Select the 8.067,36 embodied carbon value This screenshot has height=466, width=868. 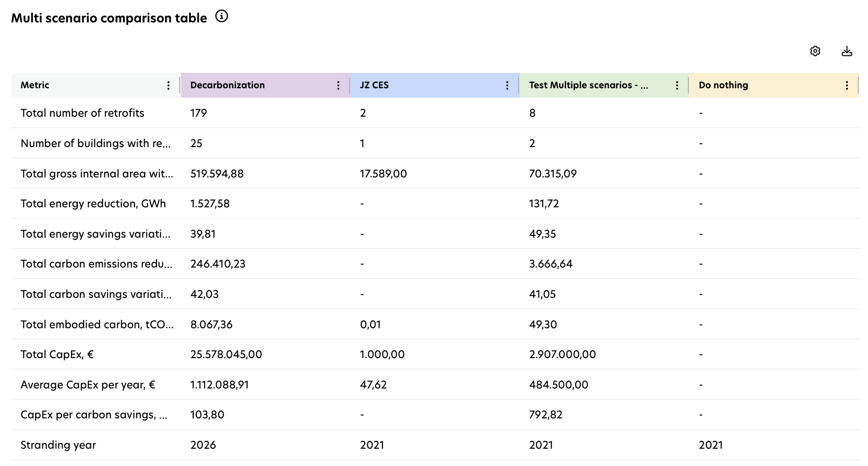click(x=211, y=325)
